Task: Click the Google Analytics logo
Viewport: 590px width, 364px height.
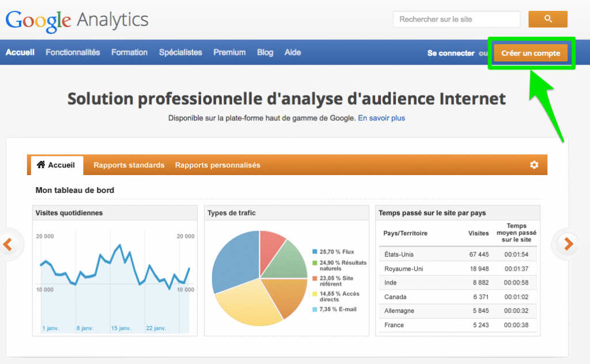Action: pos(77,20)
